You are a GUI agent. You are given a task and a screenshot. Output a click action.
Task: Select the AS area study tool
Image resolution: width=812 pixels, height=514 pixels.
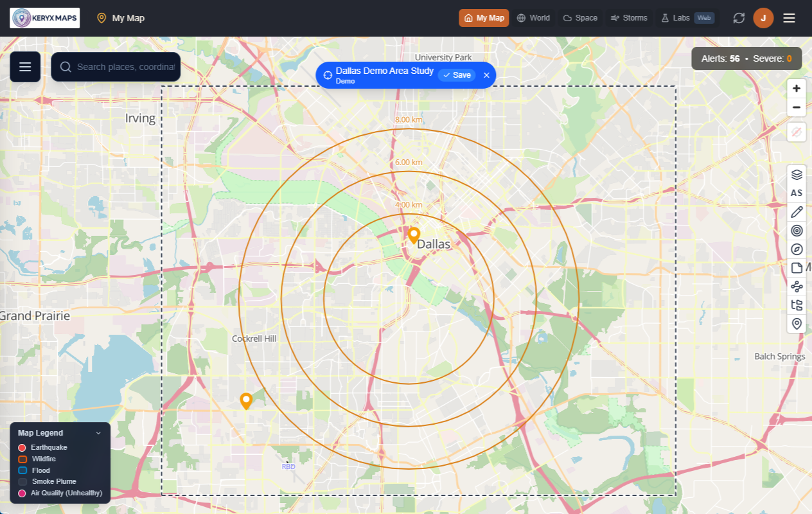[797, 193]
